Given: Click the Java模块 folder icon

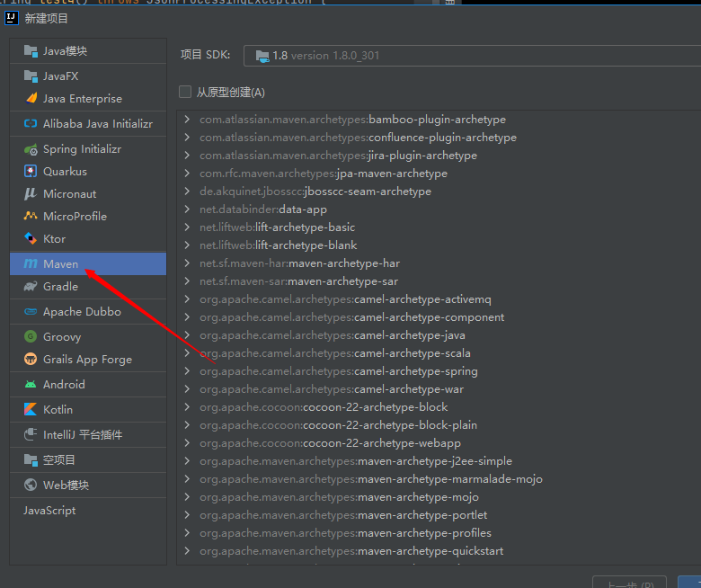Looking at the screenshot, I should (31, 51).
